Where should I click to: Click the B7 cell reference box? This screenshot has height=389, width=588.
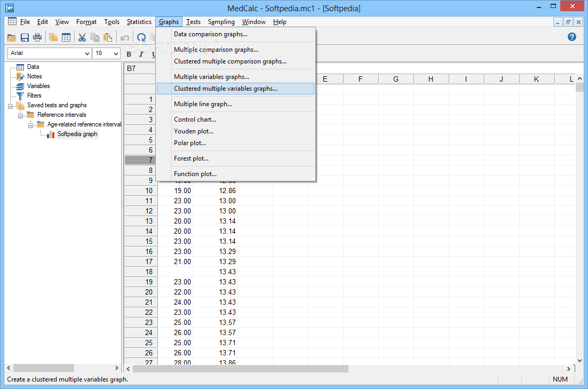pyautogui.click(x=139, y=68)
